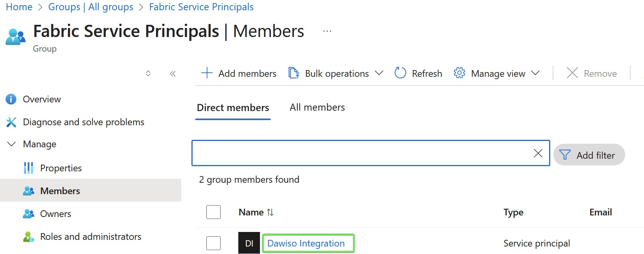The width and height of the screenshot is (644, 254).
Task: Click the Add filter funnel icon
Action: (565, 155)
